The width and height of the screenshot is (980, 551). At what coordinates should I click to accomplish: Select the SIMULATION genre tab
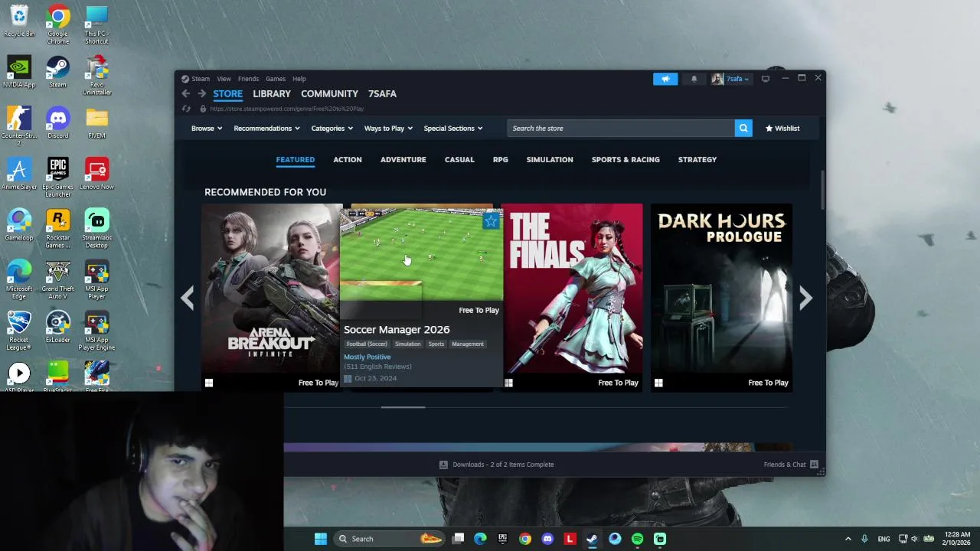(550, 160)
